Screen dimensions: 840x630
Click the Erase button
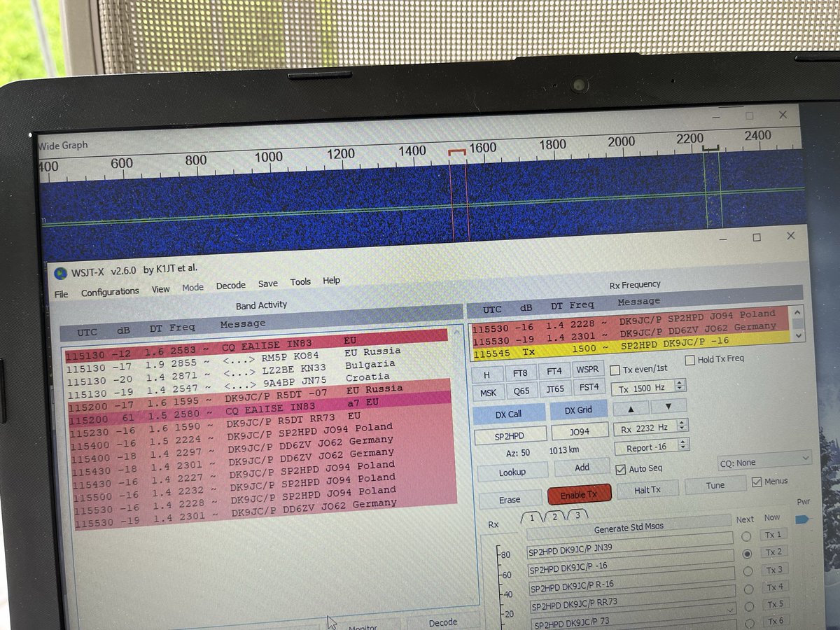point(510,500)
